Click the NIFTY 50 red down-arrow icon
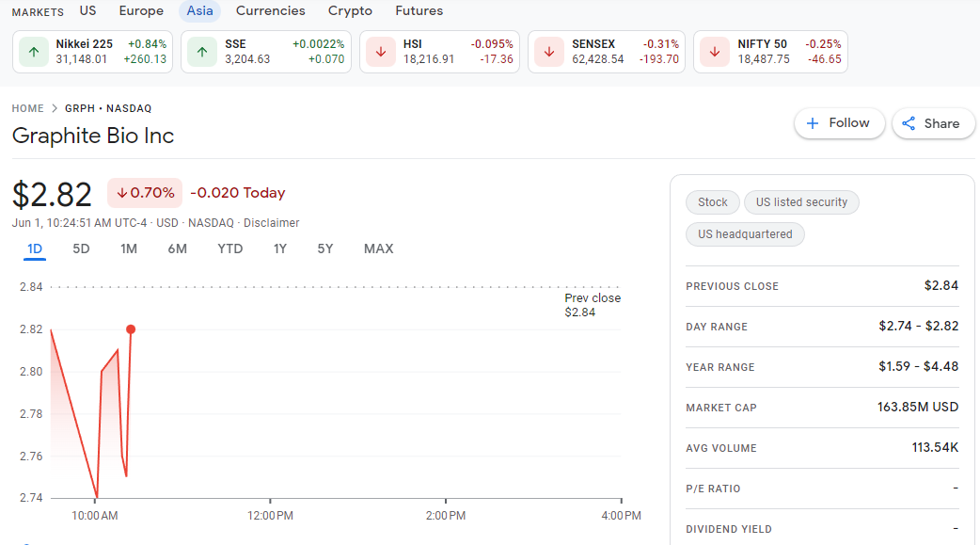This screenshot has width=980, height=545. click(715, 52)
